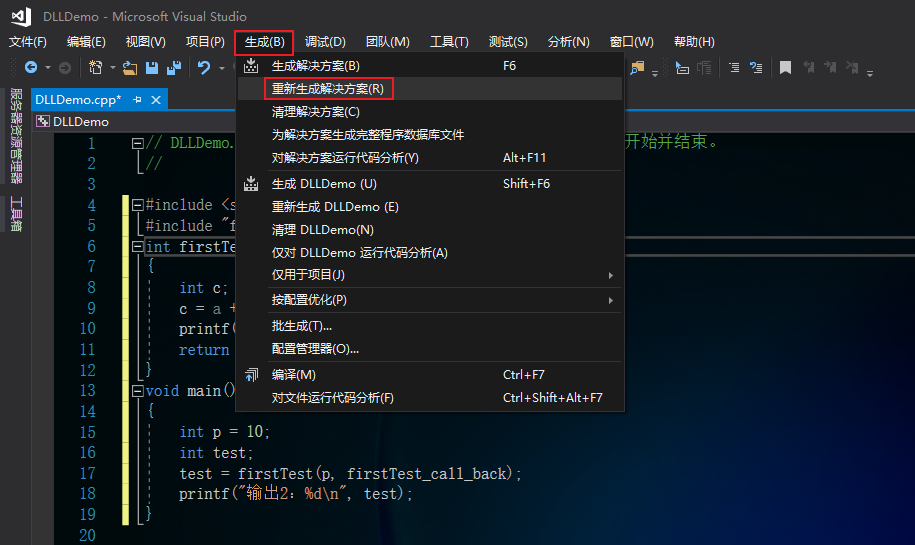Collapse the firstTest function at line 6
Image resolution: width=915 pixels, height=545 pixels.
pos(138,246)
